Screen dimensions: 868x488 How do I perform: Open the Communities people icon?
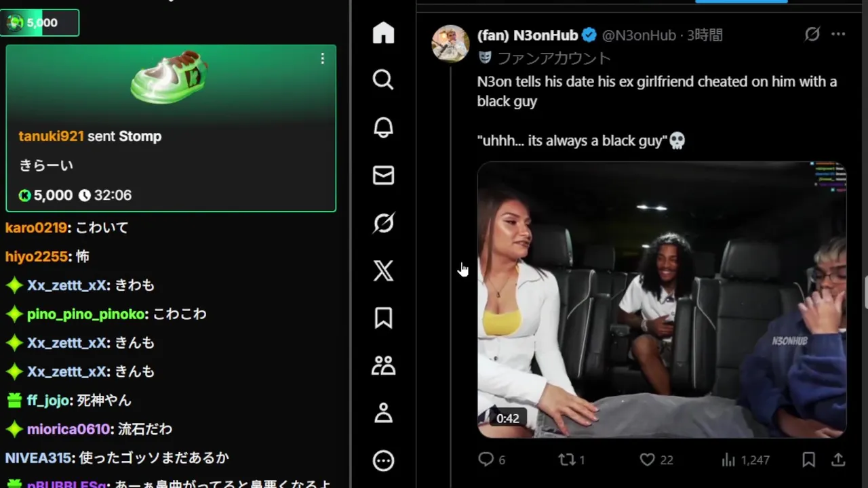click(383, 366)
